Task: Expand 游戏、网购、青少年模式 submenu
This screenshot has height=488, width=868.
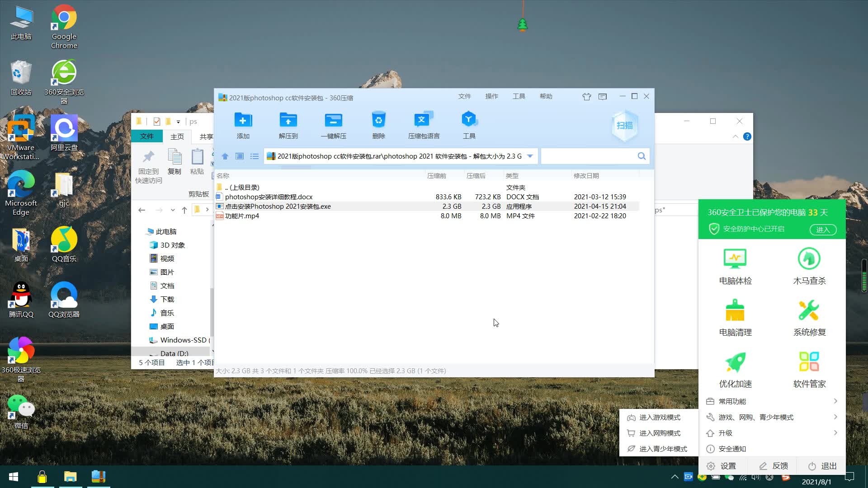Action: pos(835,417)
